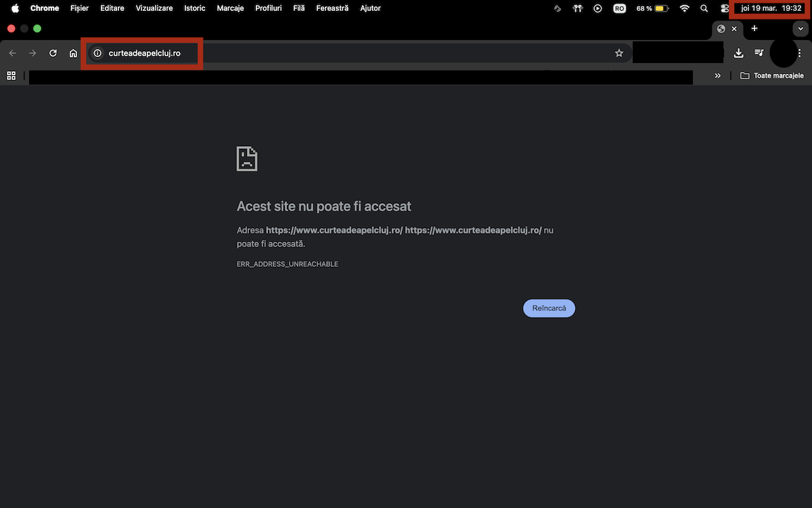Viewport: 812px width, 508px height.
Task: Open the Chrome downloads icon
Action: 739,53
